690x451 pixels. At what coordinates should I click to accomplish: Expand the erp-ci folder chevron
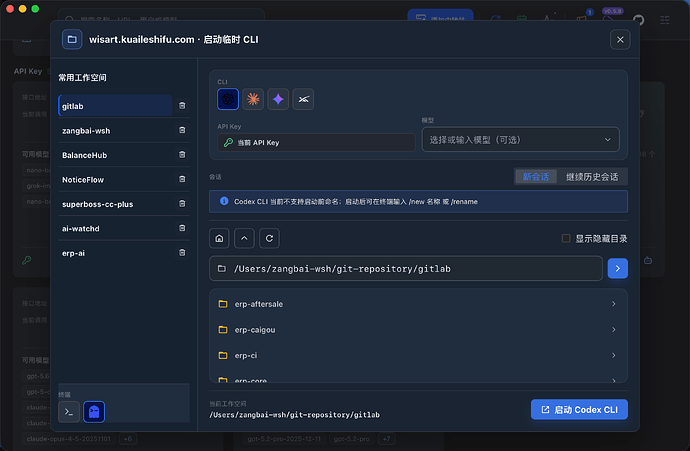coord(613,355)
